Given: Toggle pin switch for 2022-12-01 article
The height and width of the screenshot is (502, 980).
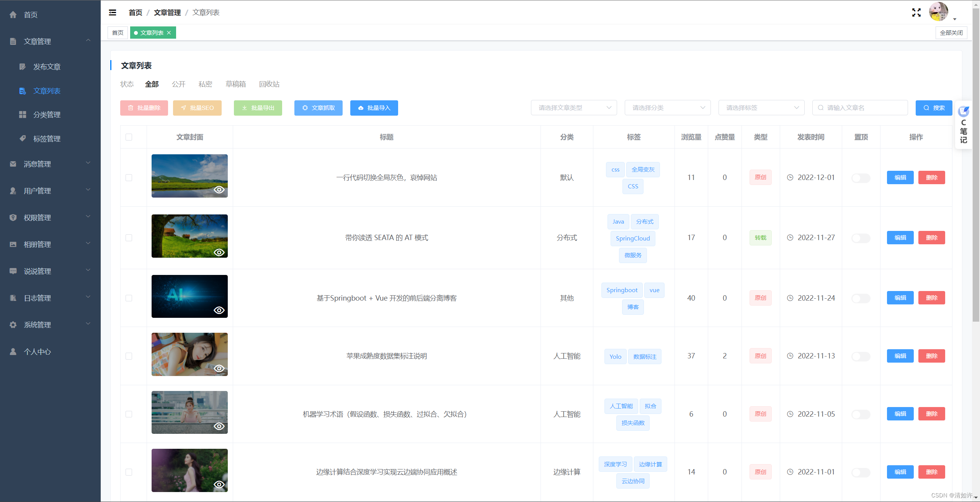Looking at the screenshot, I should click(x=861, y=178).
